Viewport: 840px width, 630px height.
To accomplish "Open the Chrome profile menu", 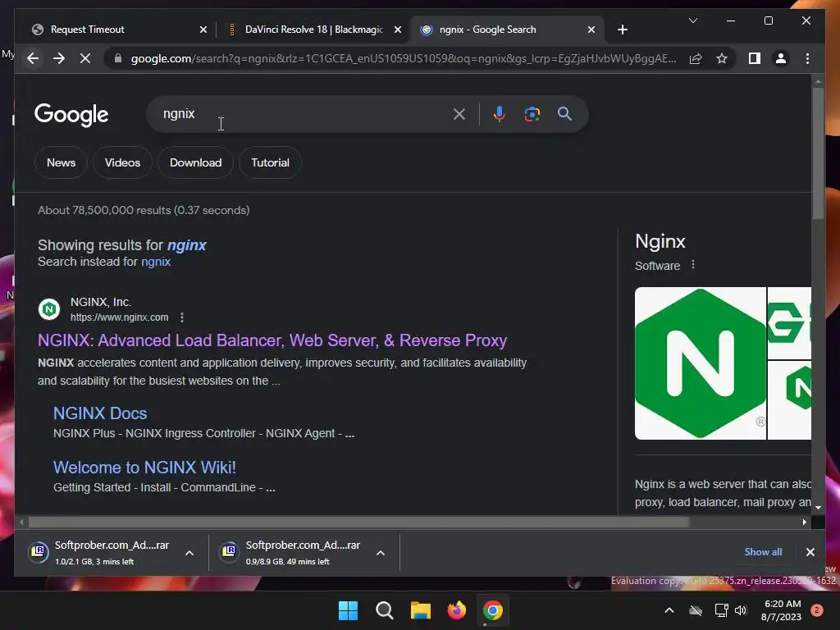I will tap(781, 58).
